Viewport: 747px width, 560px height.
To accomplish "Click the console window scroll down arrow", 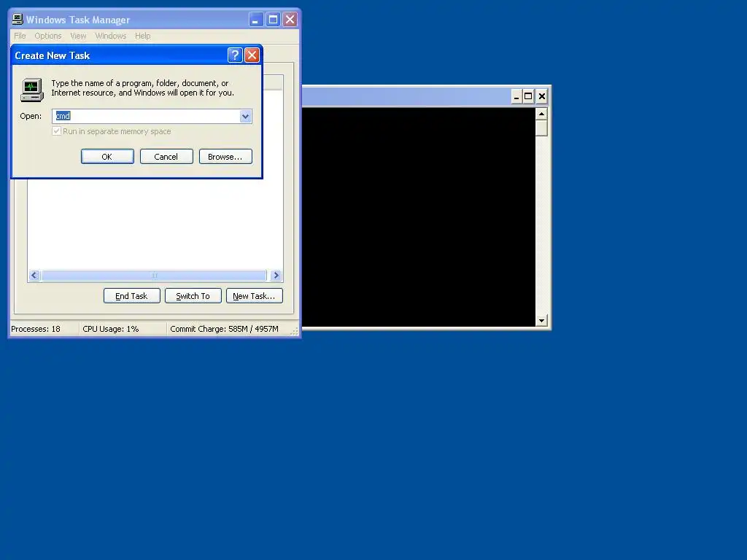I will 541,321.
